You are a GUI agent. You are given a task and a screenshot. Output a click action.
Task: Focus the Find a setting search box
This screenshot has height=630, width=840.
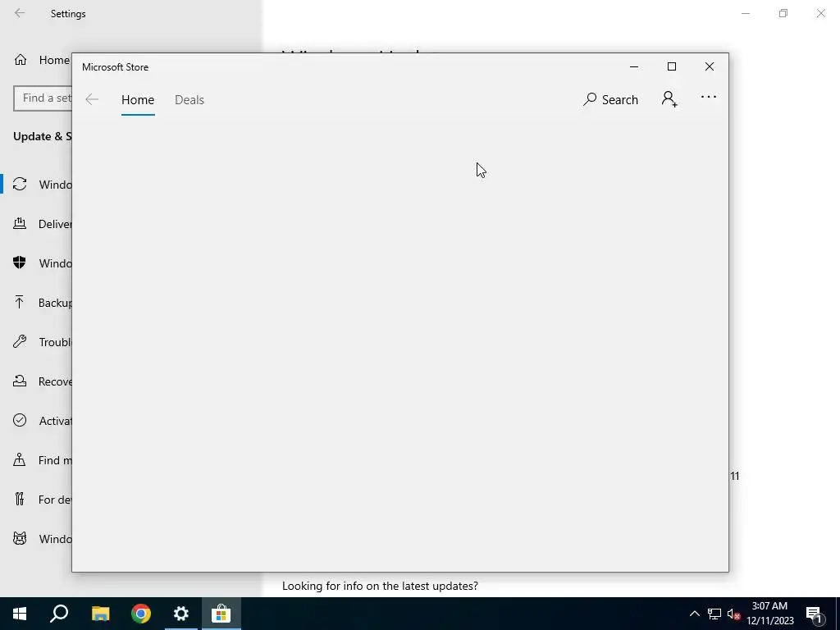click(x=43, y=98)
